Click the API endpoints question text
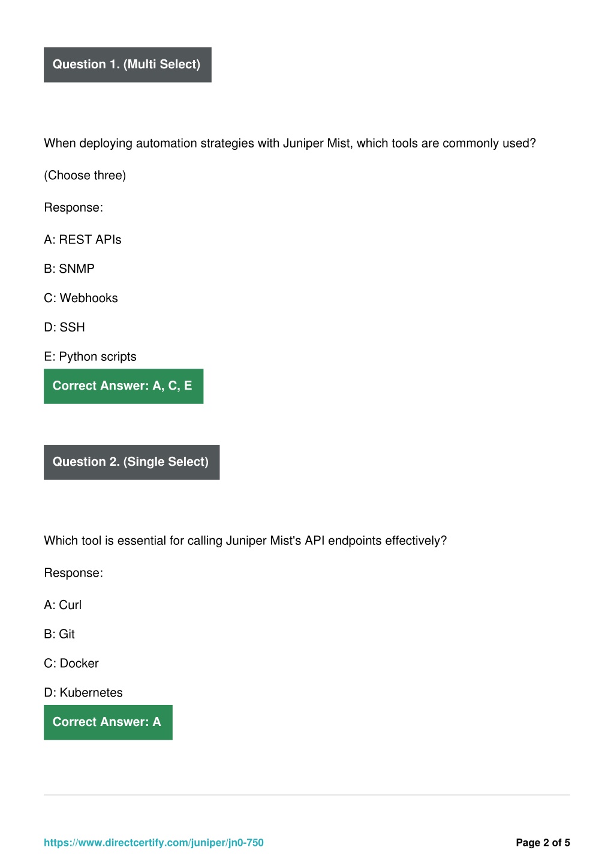 pyautogui.click(x=245, y=541)
